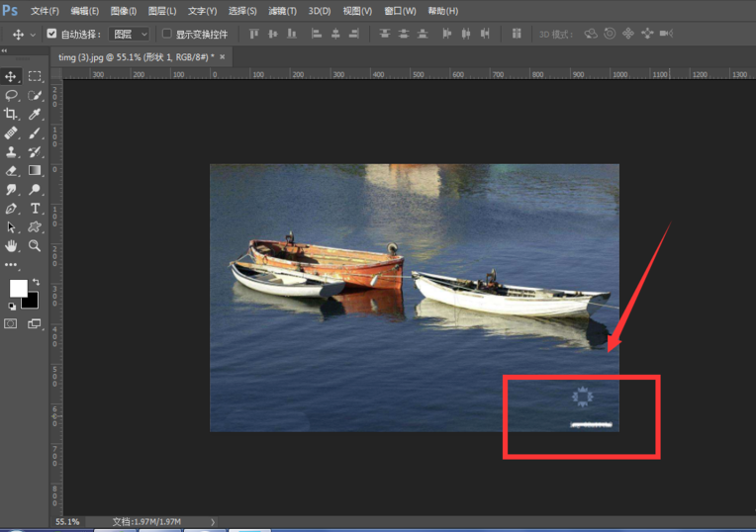Close the timg (3).jpg document tab
The height and width of the screenshot is (532, 756).
coord(223,57)
